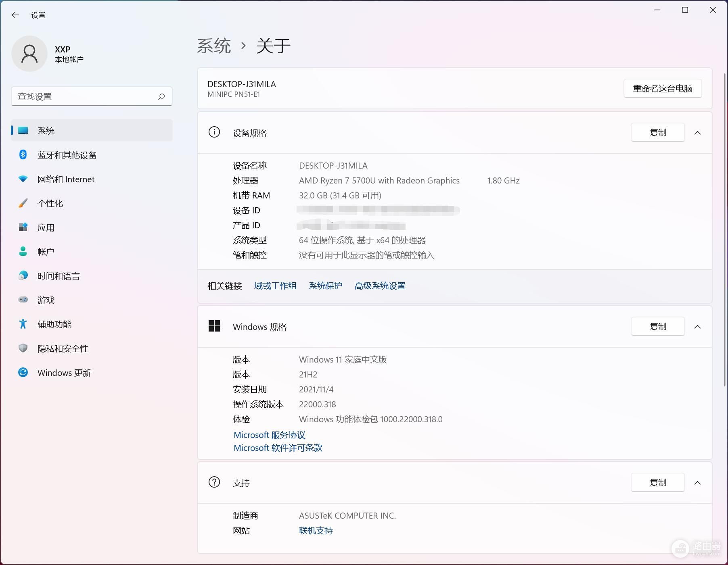Click the globe clock icon for 时间和语言
Image resolution: width=728 pixels, height=565 pixels.
pos(23,275)
